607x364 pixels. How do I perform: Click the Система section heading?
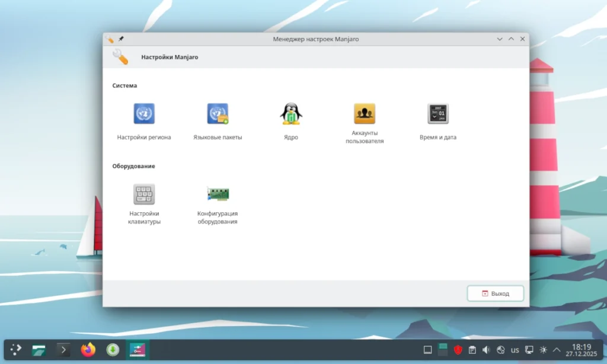coord(124,85)
